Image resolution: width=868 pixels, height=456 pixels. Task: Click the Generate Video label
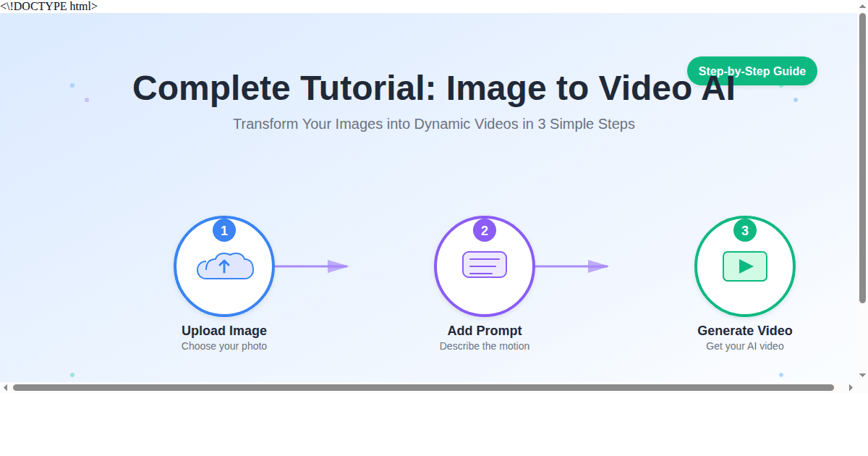745,331
